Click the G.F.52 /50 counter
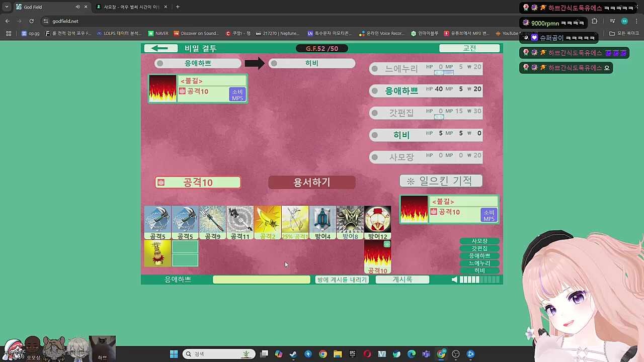This screenshot has width=644, height=362. pyautogui.click(x=322, y=48)
